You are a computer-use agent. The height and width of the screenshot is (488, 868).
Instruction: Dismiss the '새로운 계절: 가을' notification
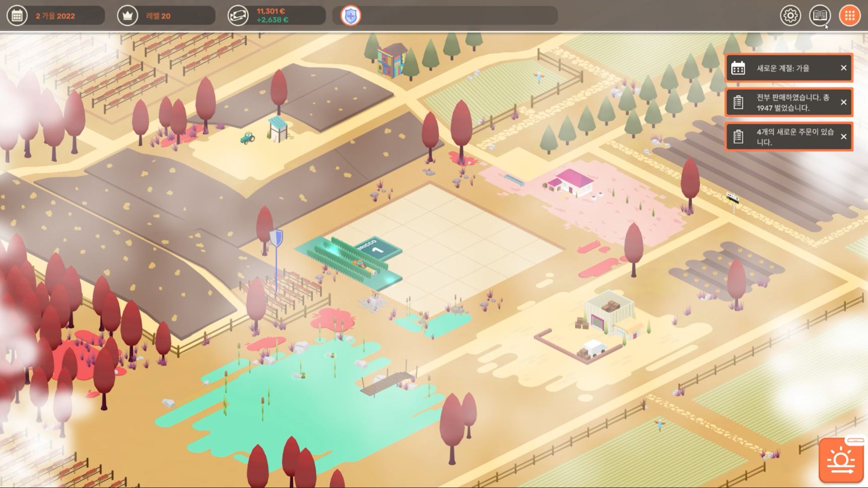(x=844, y=68)
